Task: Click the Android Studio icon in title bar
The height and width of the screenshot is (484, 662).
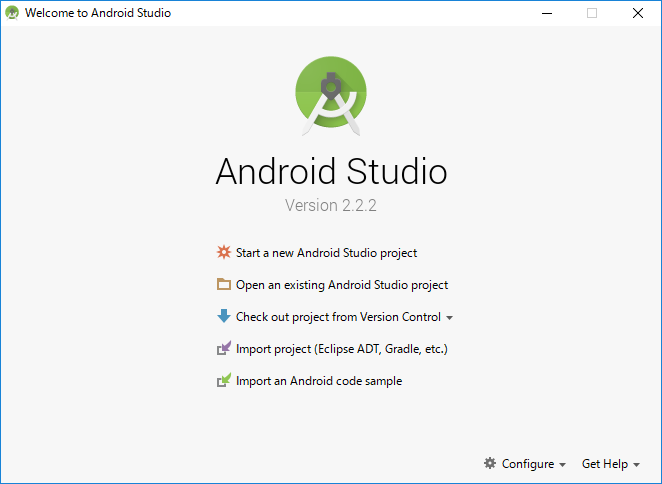Action: [x=12, y=13]
